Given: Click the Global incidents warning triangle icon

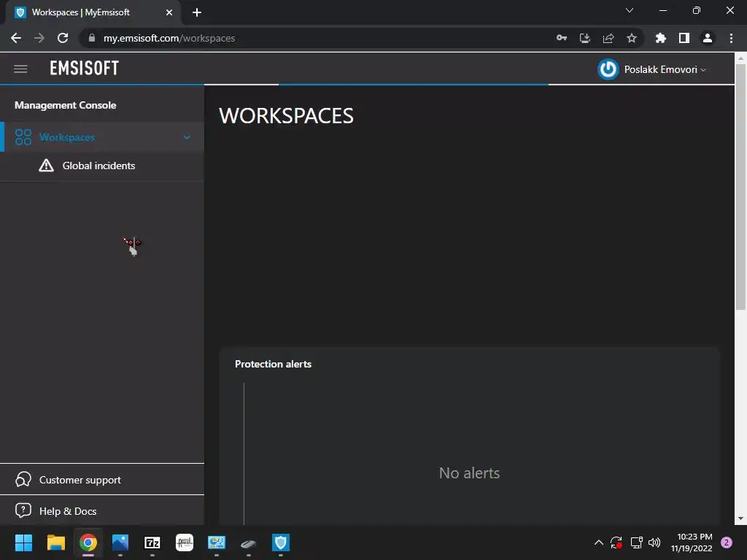Looking at the screenshot, I should [x=46, y=166].
